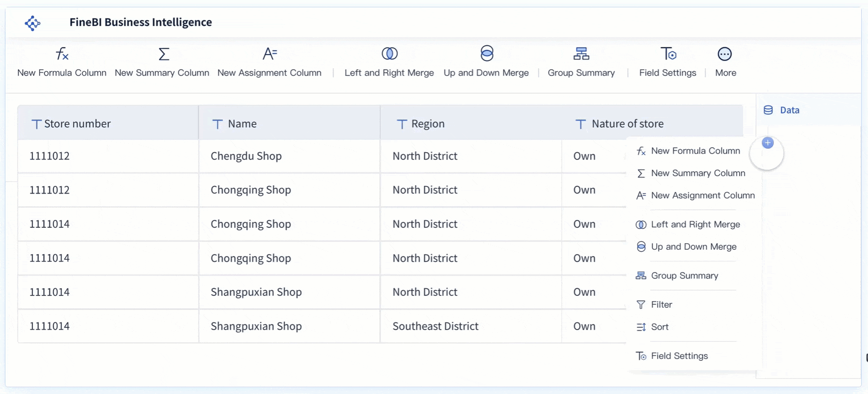868x394 pixels.
Task: Select Up and Down Merge menu entry
Action: [693, 247]
